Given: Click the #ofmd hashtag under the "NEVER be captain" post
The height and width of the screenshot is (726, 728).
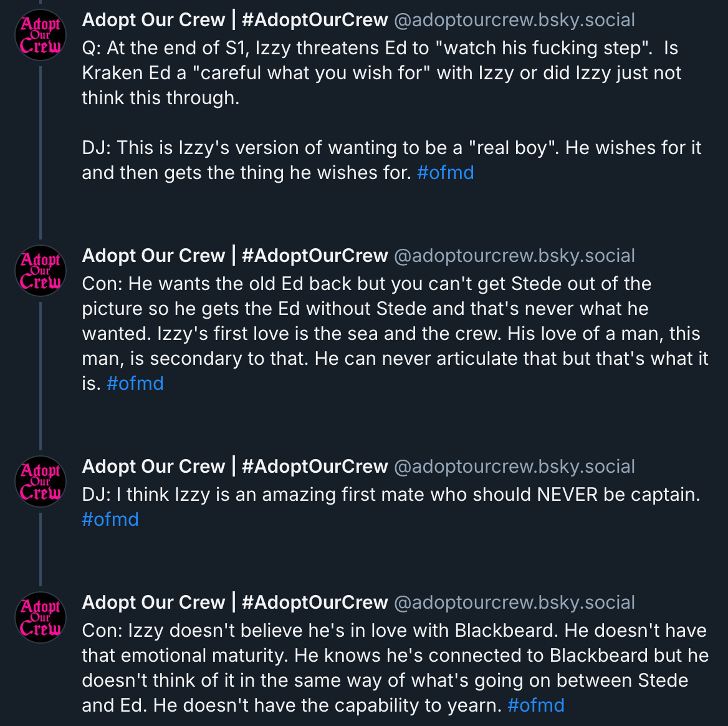Looking at the screenshot, I should coord(110,519).
